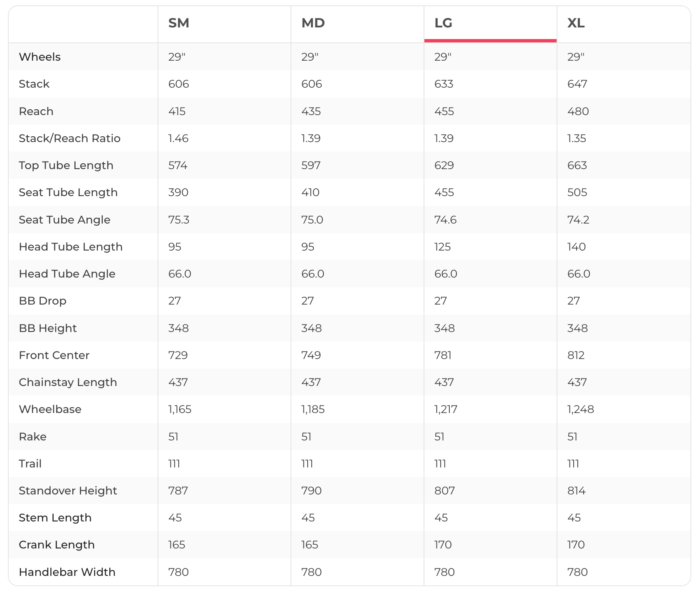Image resolution: width=700 pixels, height=595 pixels.
Task: Click the Stack/Reach Ratio row label
Action: [x=70, y=138]
